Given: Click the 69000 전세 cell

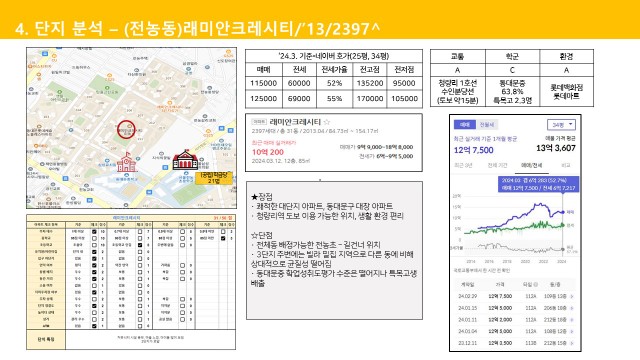Looking at the screenshot, I should tap(299, 99).
